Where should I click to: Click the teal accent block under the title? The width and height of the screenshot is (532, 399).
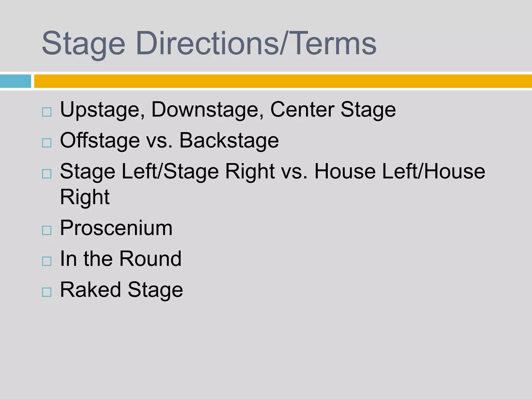coord(15,81)
